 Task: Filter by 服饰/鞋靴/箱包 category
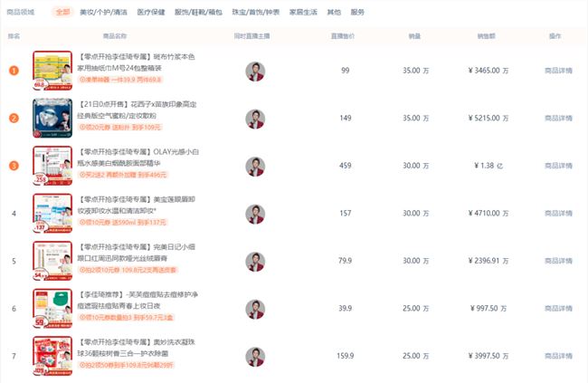click(x=198, y=12)
